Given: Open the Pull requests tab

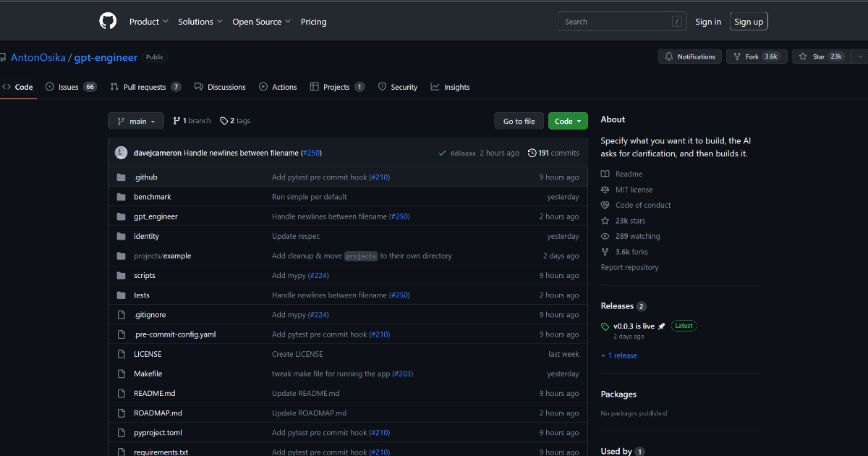Looking at the screenshot, I should pos(145,87).
